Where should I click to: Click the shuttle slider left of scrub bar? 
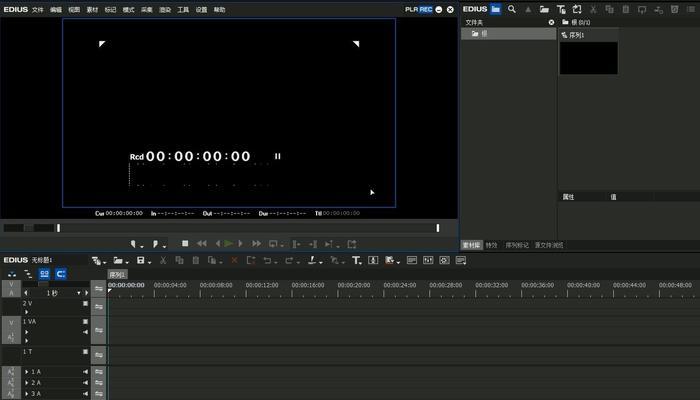pos(29,228)
